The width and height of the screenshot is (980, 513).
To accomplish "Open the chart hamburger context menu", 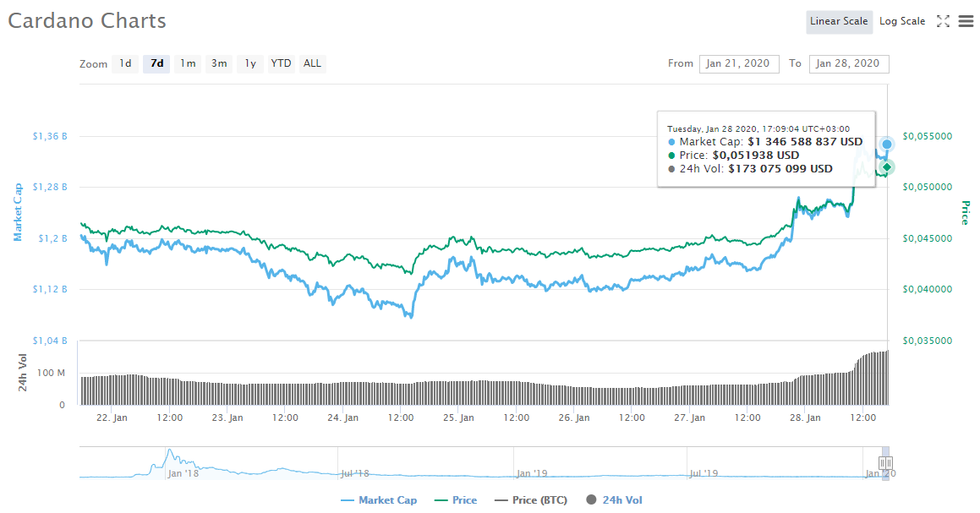I will pyautogui.click(x=966, y=21).
